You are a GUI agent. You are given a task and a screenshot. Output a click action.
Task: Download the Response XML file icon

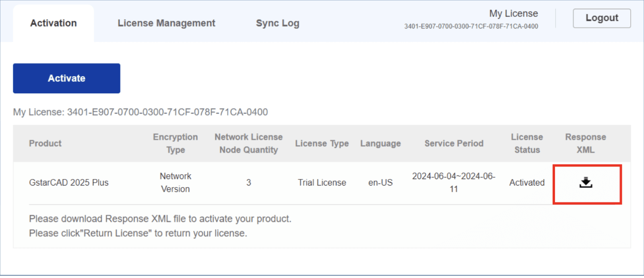[x=586, y=183]
